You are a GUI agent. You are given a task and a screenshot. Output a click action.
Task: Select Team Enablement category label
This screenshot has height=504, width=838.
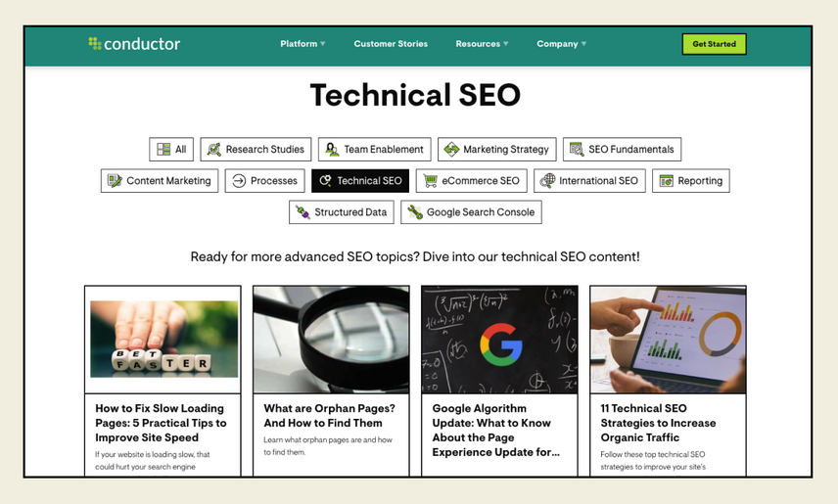point(383,149)
